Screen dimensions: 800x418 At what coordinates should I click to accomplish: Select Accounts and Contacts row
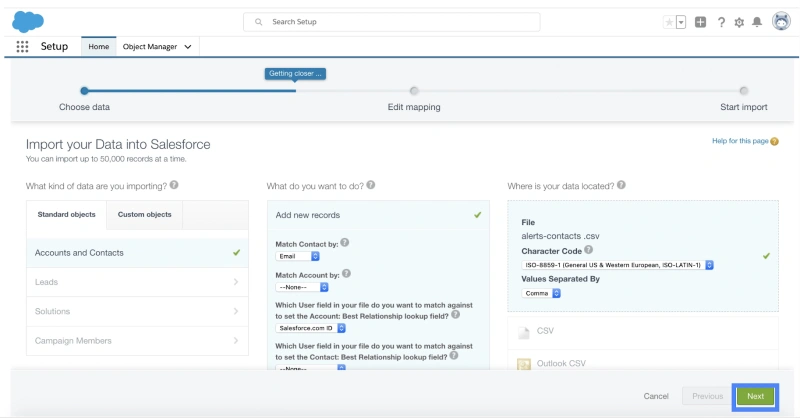(137, 253)
